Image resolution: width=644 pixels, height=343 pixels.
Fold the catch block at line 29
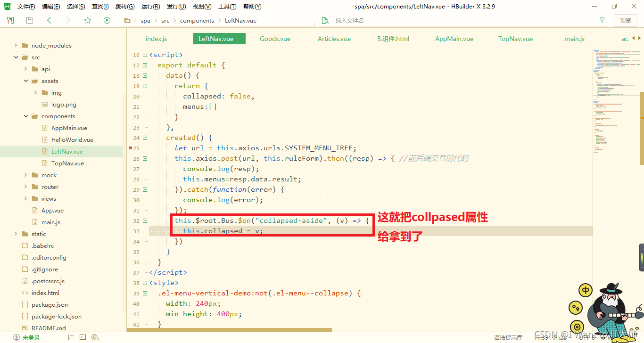pyautogui.click(x=145, y=189)
